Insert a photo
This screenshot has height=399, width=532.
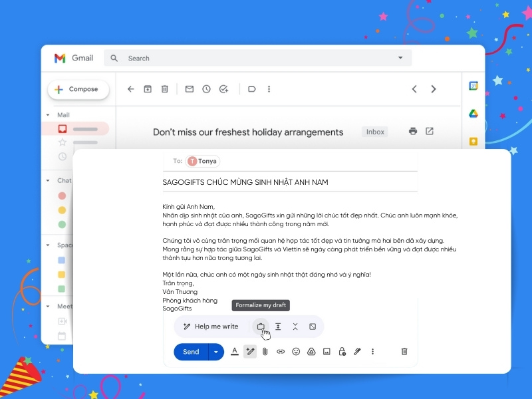pos(327,352)
